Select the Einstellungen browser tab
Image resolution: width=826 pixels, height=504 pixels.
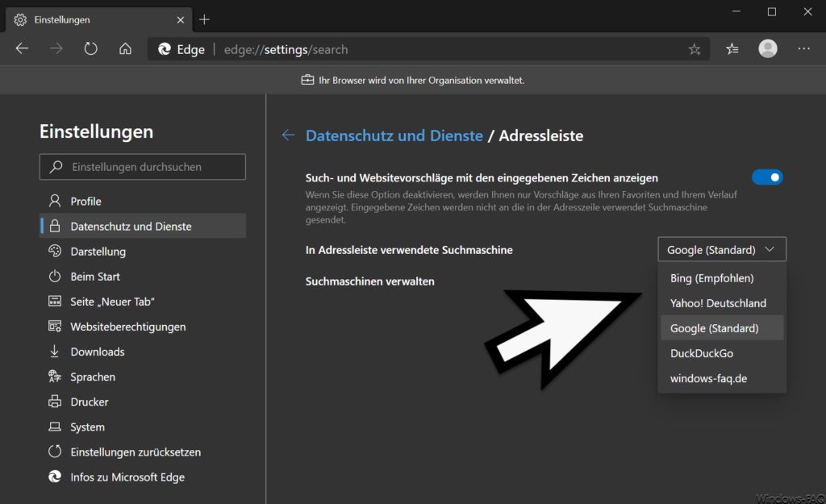(99, 19)
